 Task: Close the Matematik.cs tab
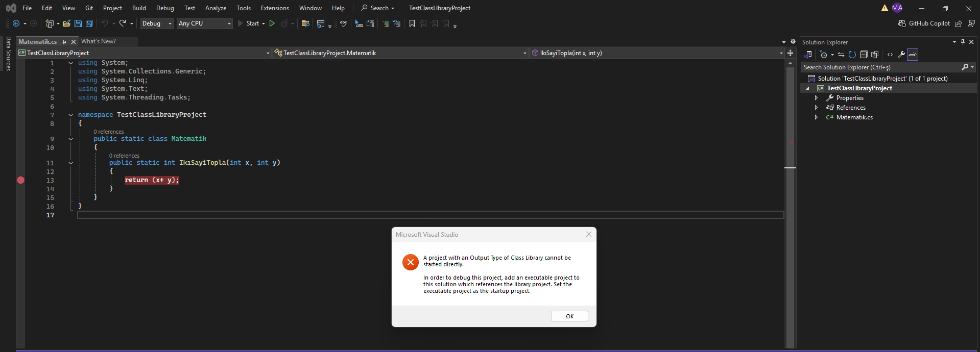[74, 42]
